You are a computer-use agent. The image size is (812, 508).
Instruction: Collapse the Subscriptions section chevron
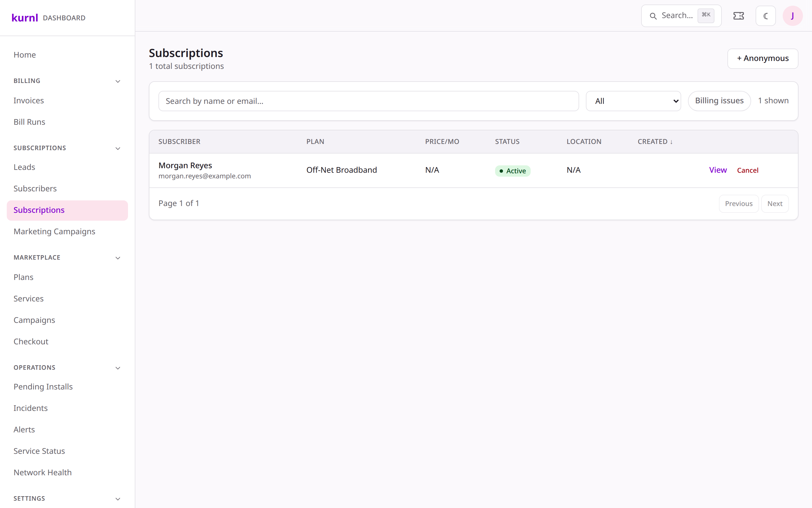point(118,148)
